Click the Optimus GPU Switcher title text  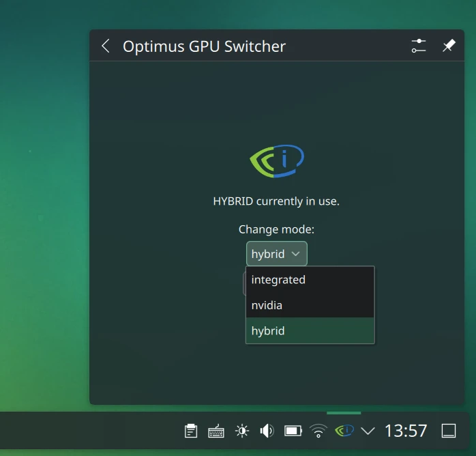click(204, 46)
